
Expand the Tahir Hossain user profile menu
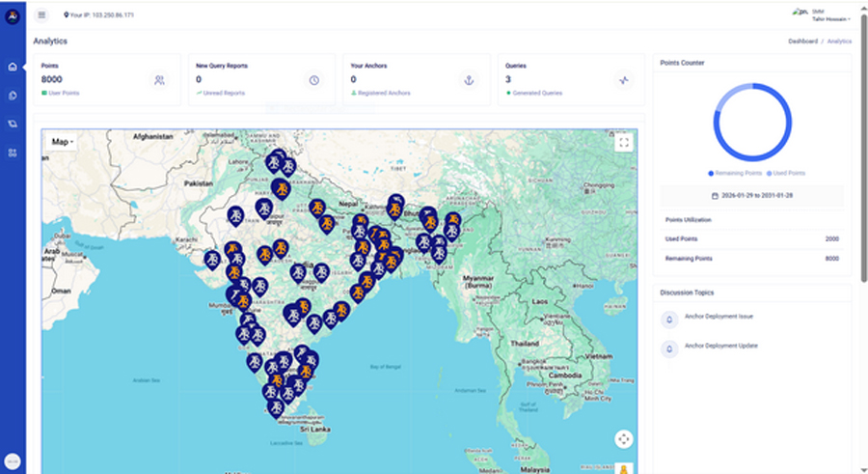(830, 18)
